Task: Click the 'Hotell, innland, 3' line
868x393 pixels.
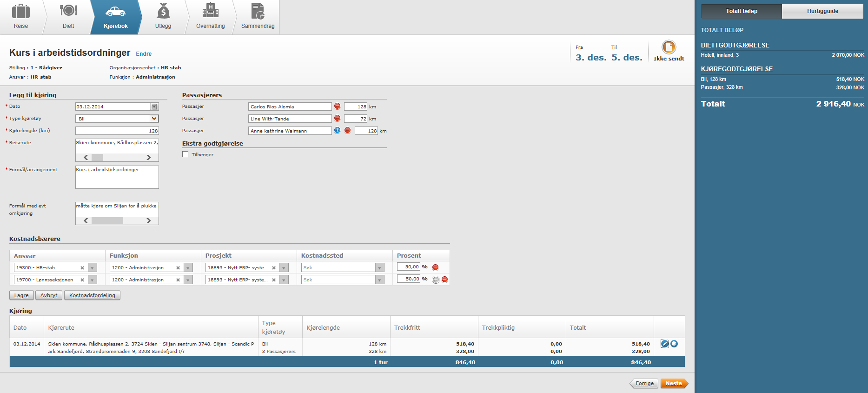Action: tap(782, 55)
